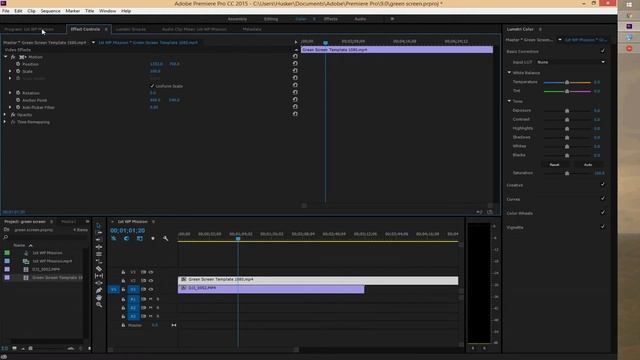
Task: Toggle animation stopwatch for Rotation
Action: [x=18, y=93]
